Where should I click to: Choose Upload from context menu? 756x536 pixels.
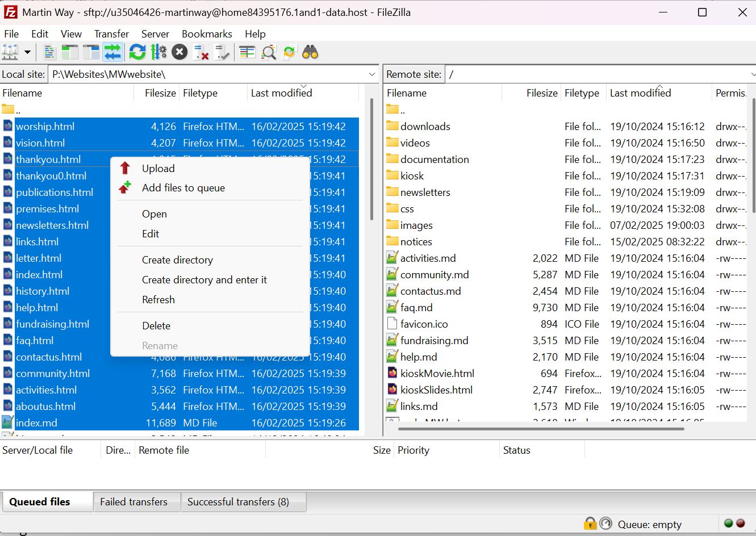click(158, 169)
